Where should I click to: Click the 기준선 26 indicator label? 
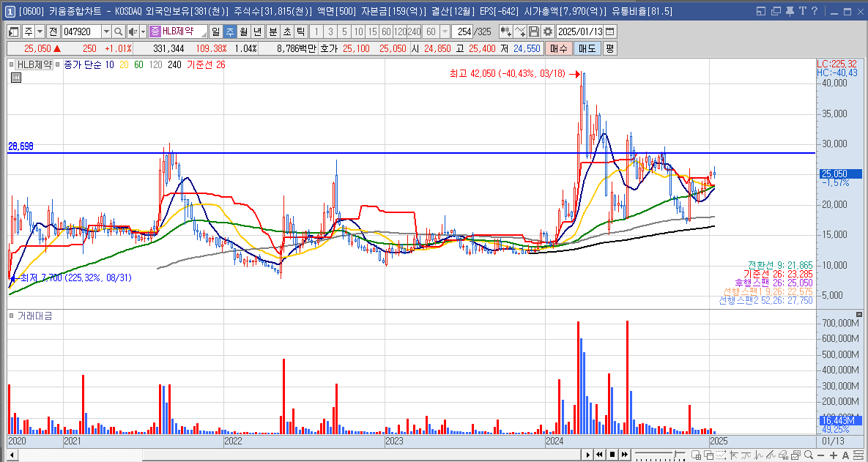206,64
